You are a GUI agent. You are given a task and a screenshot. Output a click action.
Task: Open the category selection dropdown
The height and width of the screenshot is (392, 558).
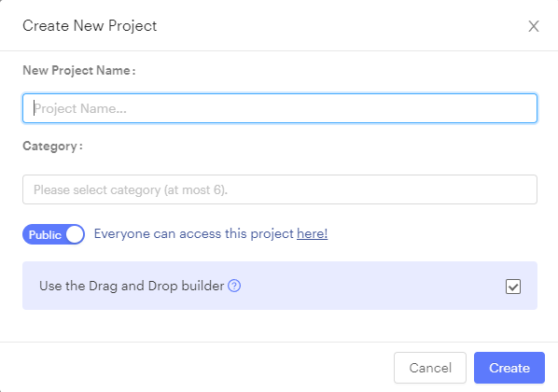[x=280, y=189]
